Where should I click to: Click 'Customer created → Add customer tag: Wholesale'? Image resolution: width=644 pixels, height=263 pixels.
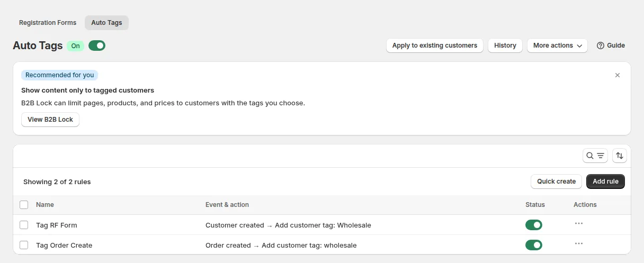coord(288,225)
